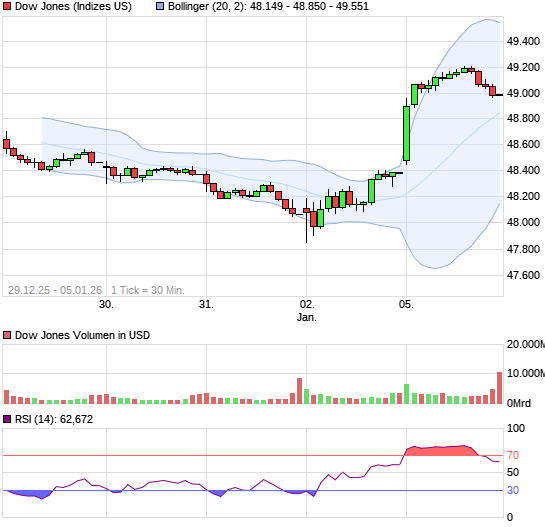Screen dimensions: 545x527
Task: Click the 'Jan.' month label
Action: coord(307,317)
